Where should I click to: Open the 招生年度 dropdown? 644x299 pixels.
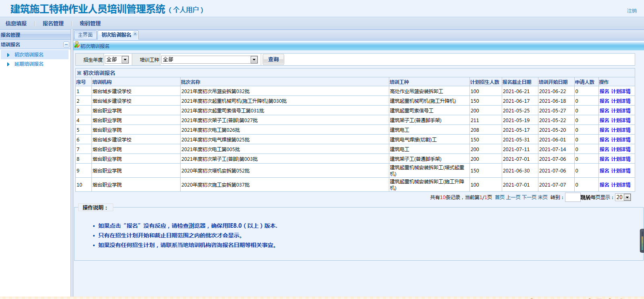coord(125,60)
